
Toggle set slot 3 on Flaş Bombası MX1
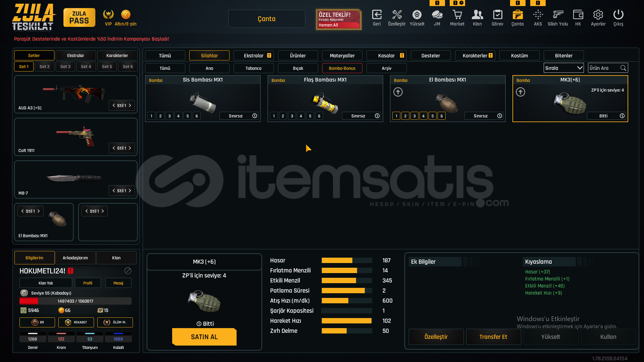[292, 116]
